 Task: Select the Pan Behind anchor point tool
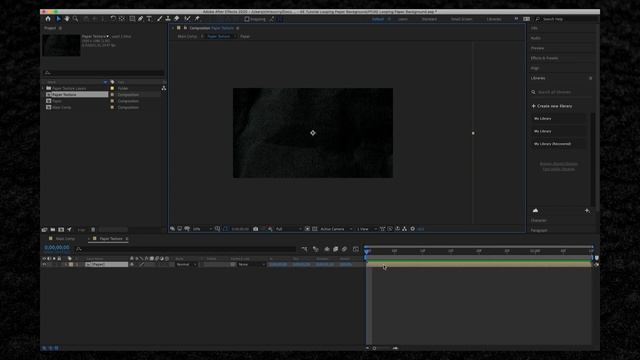tap(122, 19)
